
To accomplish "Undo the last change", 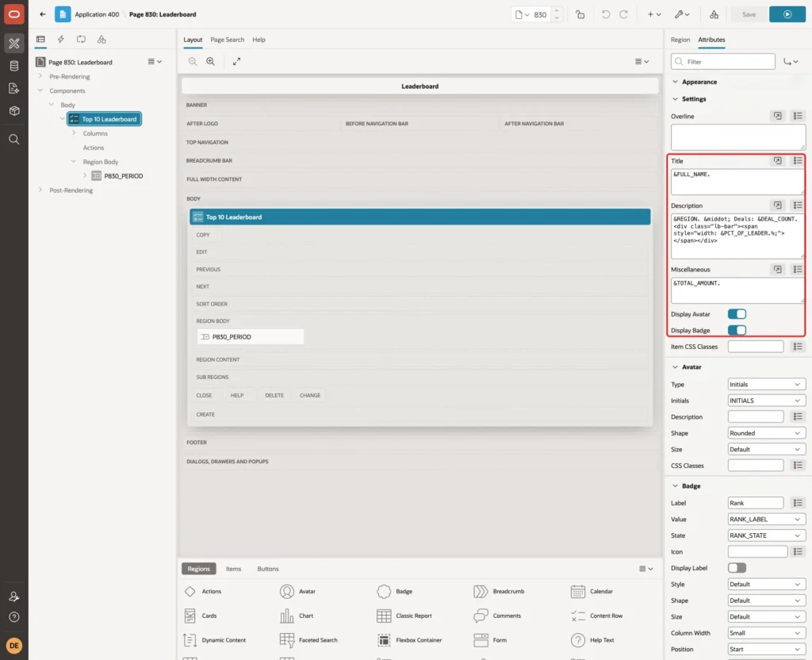I will tap(605, 14).
